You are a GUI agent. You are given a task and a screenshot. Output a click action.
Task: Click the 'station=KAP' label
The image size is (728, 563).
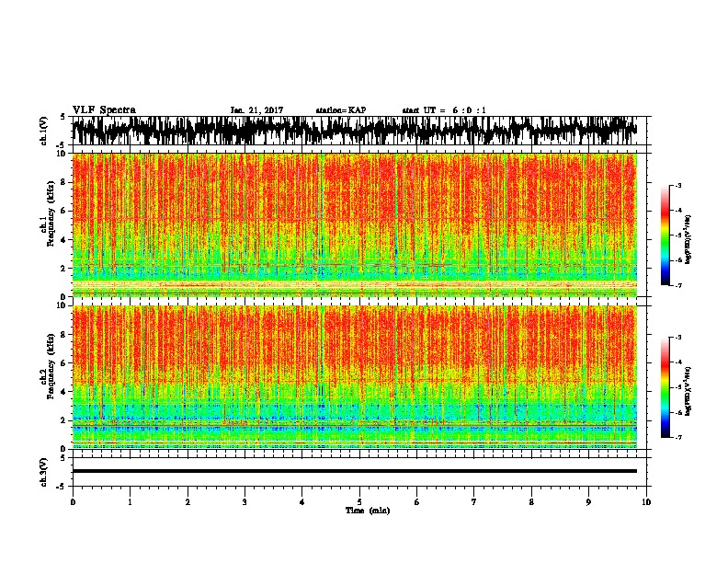341,110
